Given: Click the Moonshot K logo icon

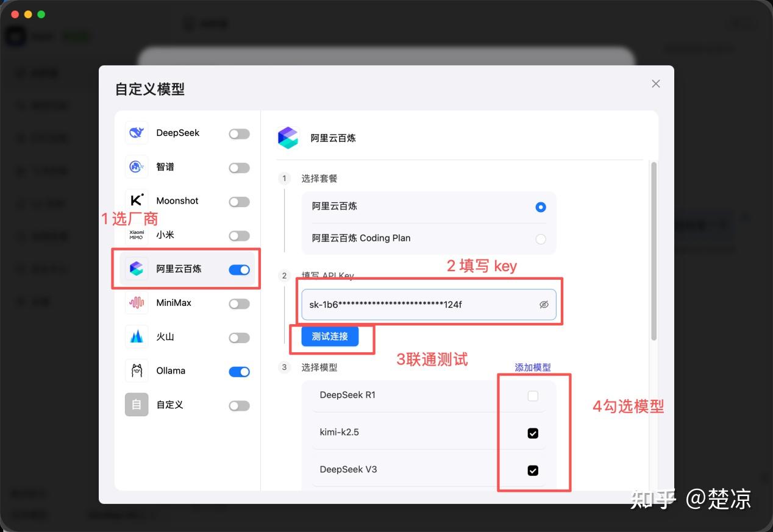Looking at the screenshot, I should 137,200.
